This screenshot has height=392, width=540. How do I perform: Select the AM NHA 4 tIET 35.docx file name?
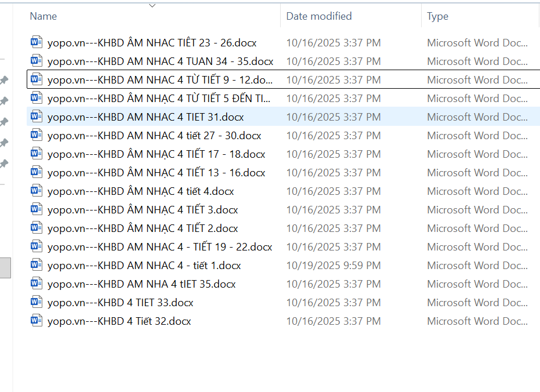click(x=142, y=284)
